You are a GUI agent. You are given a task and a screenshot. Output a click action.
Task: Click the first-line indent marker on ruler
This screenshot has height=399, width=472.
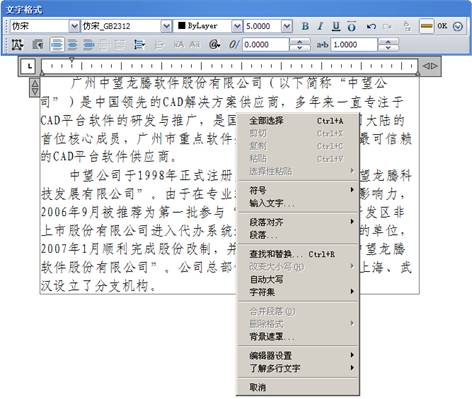[x=72, y=59]
